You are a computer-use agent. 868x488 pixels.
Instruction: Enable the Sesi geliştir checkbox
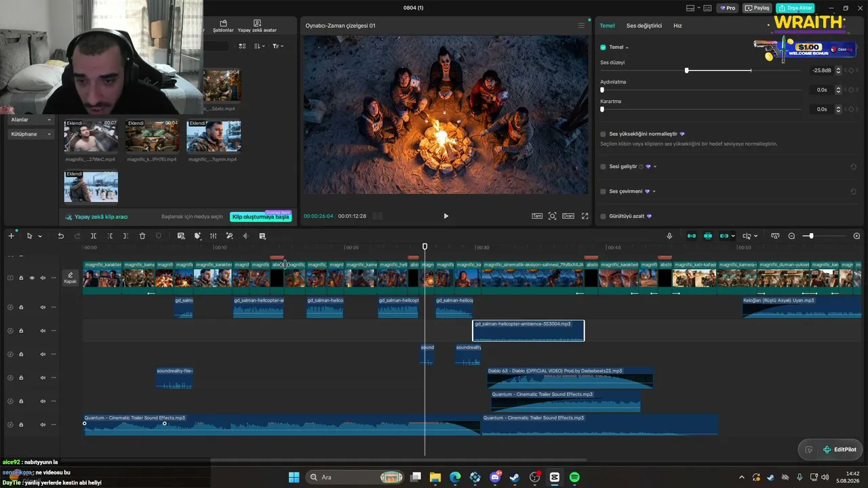coord(603,167)
